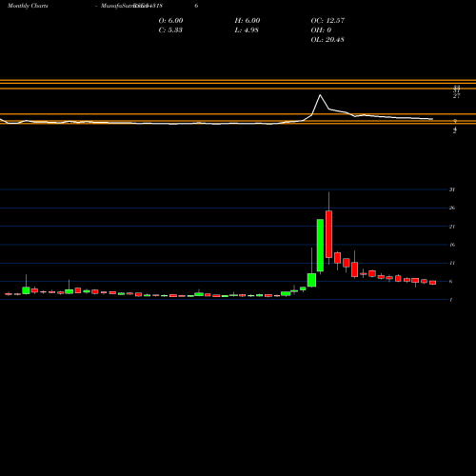Select the tallest green candlestick
This screenshot has height=476, width=476.
[320, 246]
